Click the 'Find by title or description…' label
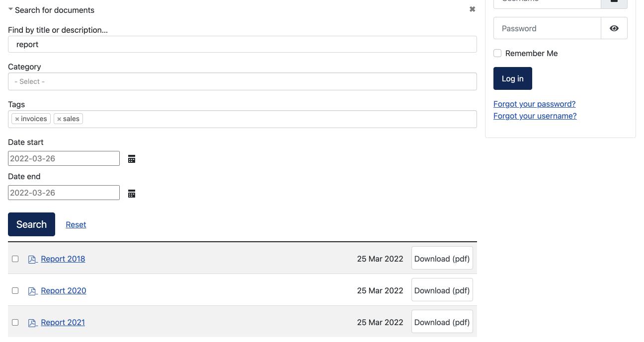This screenshot has width=644, height=342. point(58,30)
